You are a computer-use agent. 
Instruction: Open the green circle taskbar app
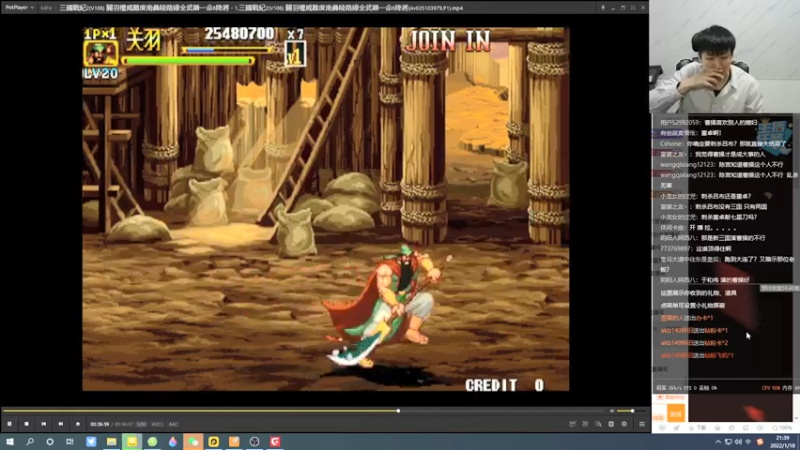click(152, 441)
